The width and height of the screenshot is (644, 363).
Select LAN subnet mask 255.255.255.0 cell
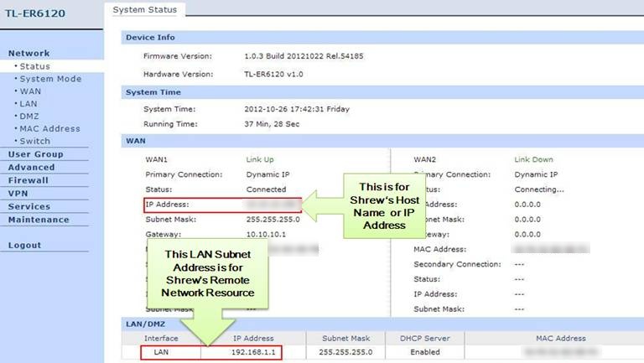pos(345,352)
